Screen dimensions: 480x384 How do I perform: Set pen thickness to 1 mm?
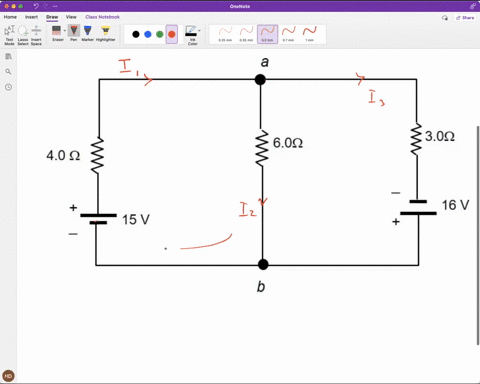[310, 34]
